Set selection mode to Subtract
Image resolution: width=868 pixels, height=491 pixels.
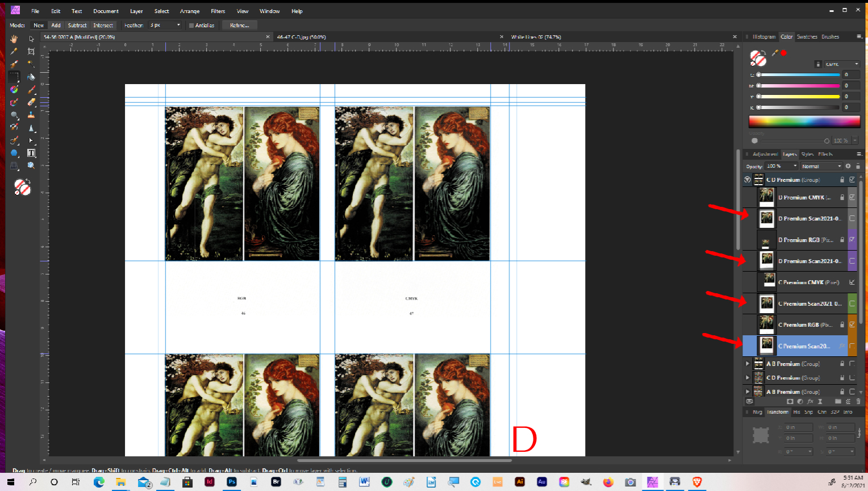(77, 26)
